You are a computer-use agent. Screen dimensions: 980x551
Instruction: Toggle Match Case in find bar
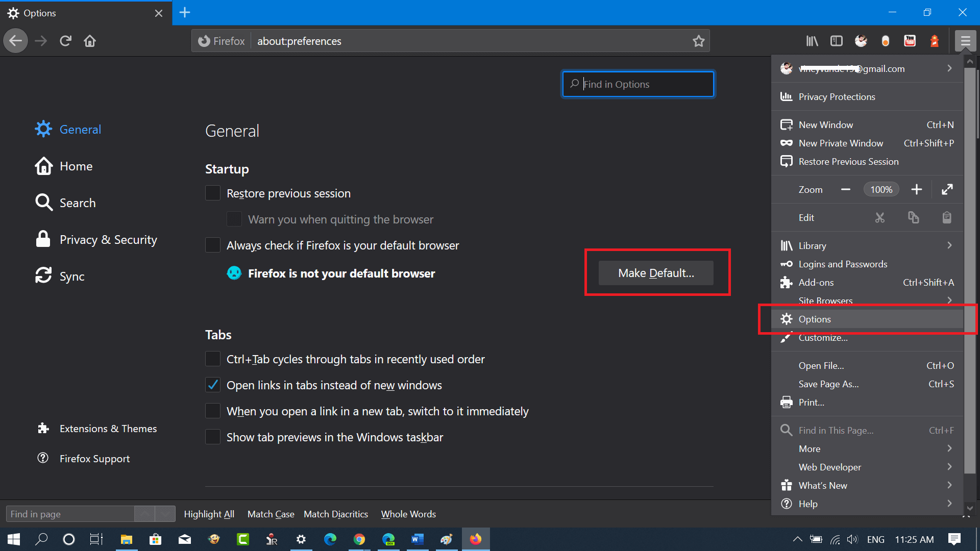pos(271,514)
